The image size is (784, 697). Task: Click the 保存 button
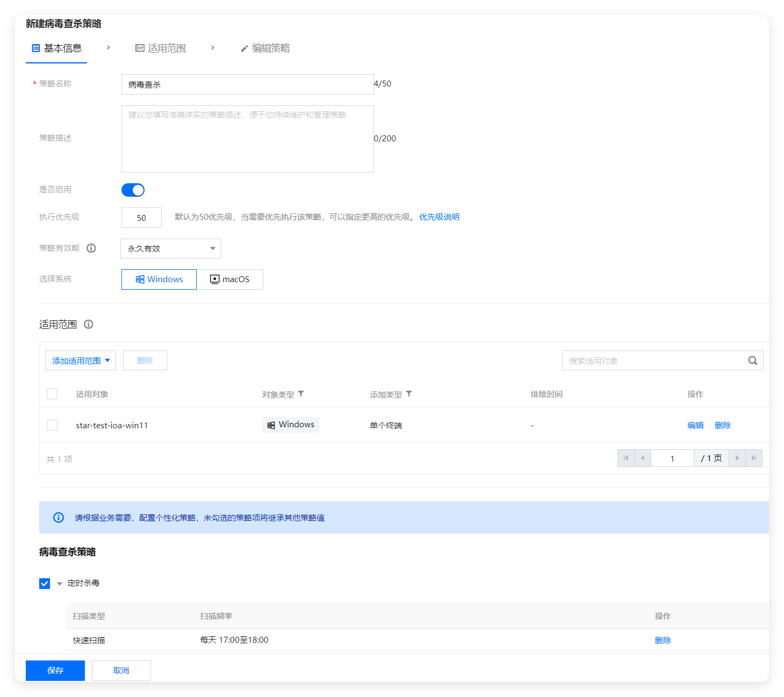(55, 671)
